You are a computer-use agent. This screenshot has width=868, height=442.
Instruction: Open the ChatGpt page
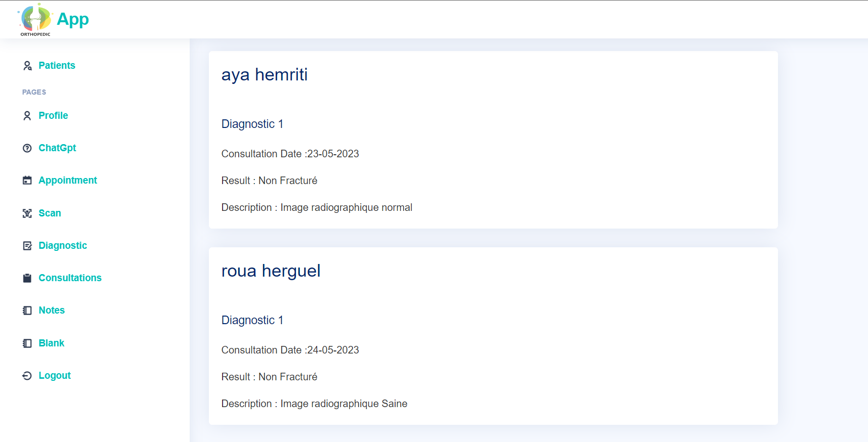57,148
